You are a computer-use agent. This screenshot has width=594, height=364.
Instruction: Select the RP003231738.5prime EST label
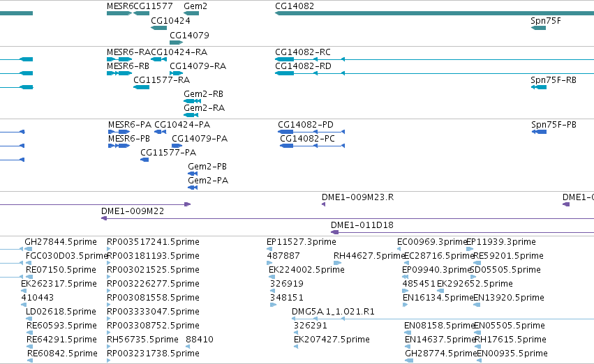[153, 354]
